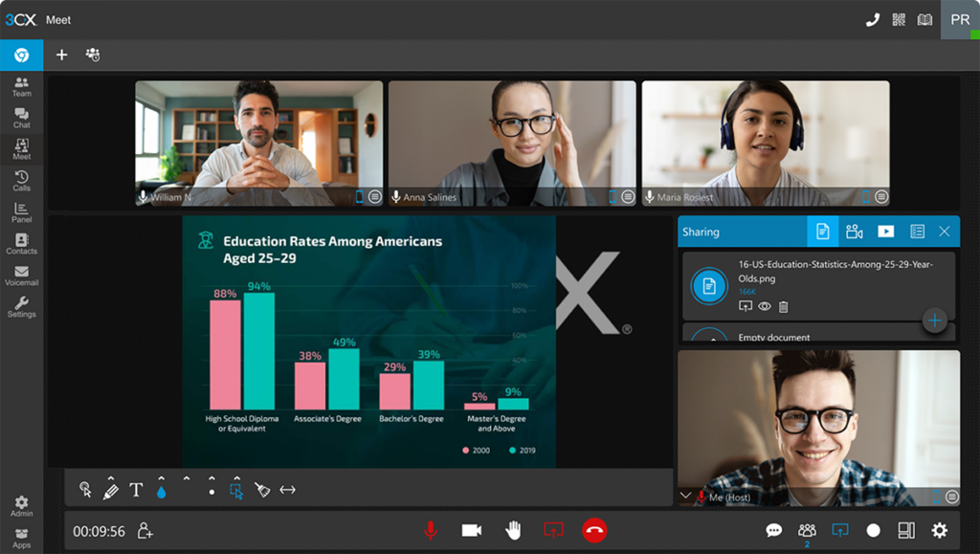Raise hand in the meeting

click(513, 530)
